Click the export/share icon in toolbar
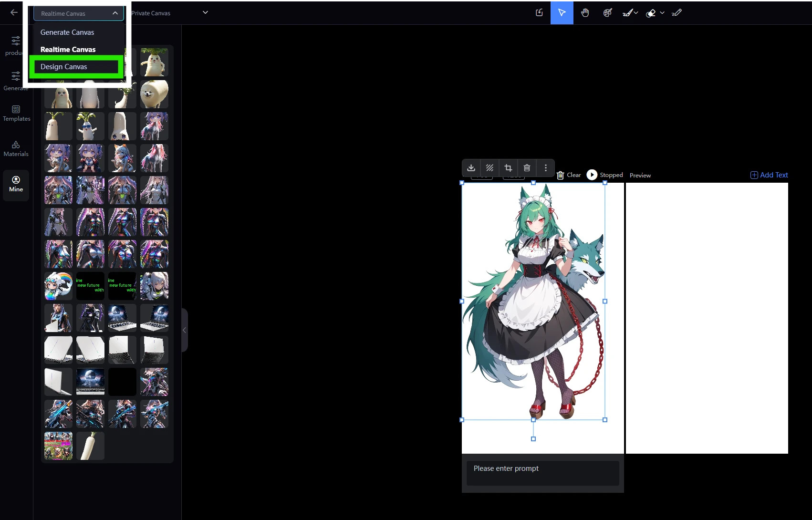 (x=539, y=13)
